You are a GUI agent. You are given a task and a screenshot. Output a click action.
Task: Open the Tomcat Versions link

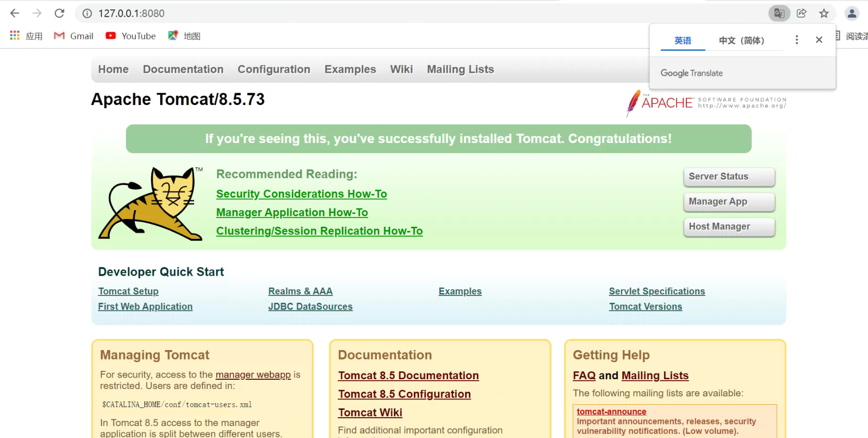pyautogui.click(x=645, y=307)
